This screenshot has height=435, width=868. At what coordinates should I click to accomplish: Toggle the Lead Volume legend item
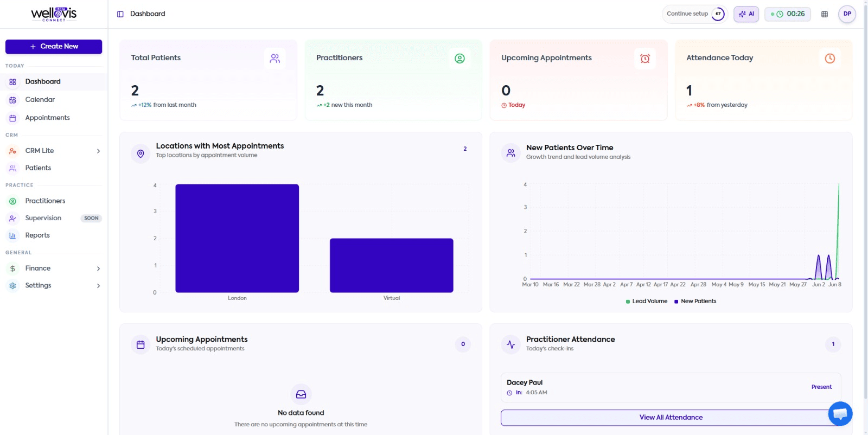pyautogui.click(x=647, y=302)
